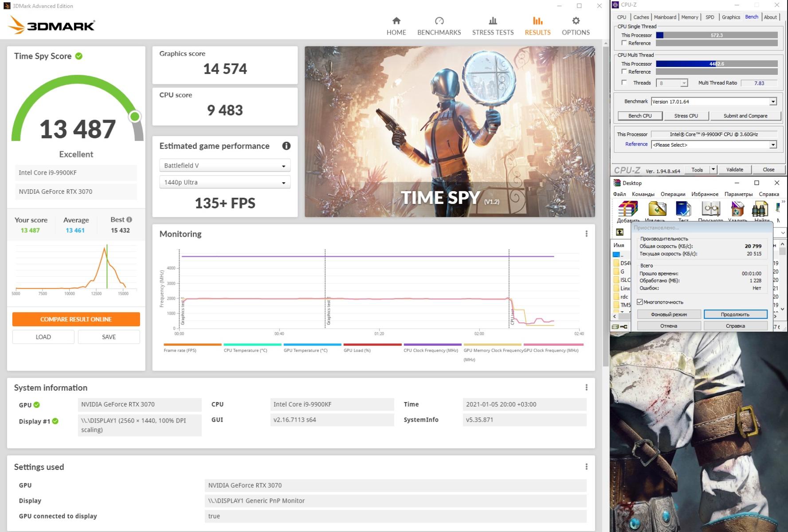Screen dimensions: 788x532
Task: Open the Settings used three-dot menu
Action: (586, 467)
